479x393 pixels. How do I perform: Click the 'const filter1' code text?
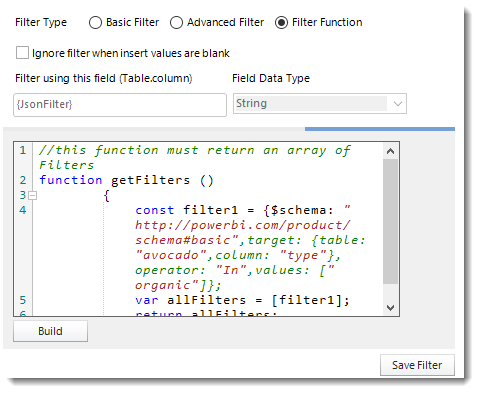tap(187, 210)
